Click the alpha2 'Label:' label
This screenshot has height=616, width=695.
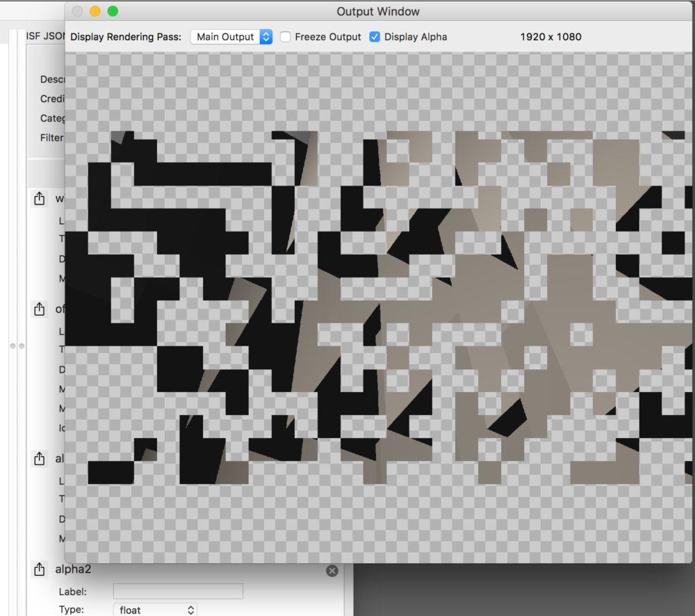coord(73,592)
